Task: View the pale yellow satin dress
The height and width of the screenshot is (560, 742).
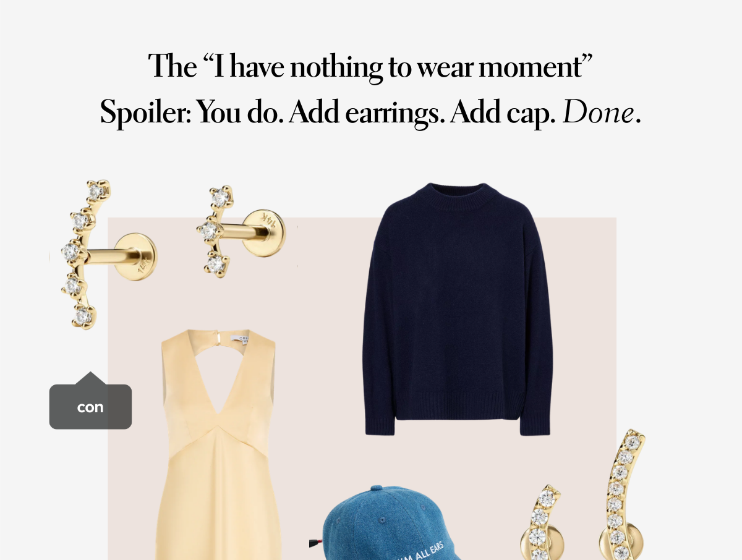Action: (x=220, y=445)
